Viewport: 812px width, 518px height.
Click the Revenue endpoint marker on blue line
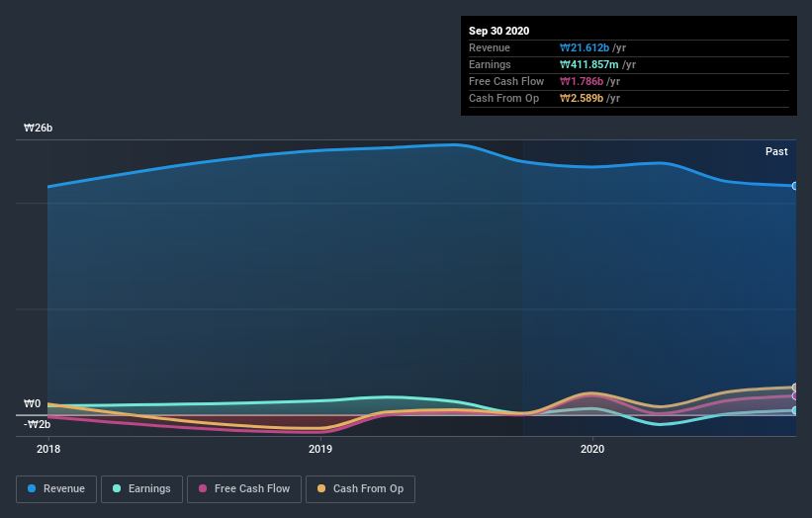pos(795,186)
